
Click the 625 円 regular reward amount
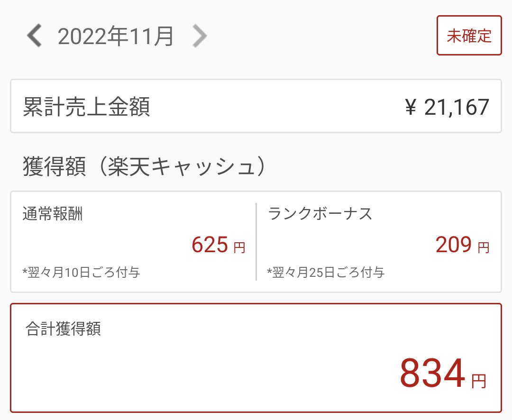tap(219, 245)
